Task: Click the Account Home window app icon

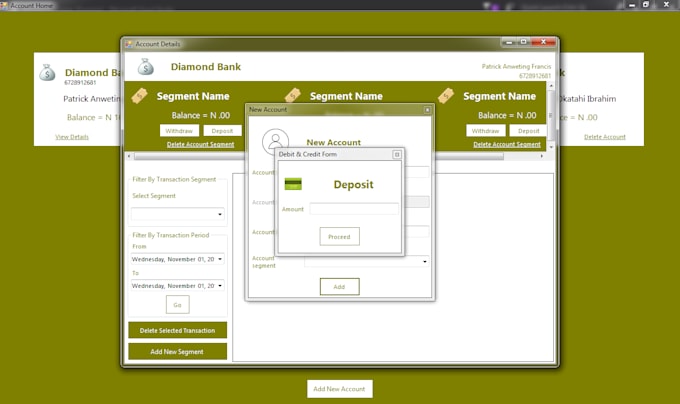Action: [x=4, y=6]
